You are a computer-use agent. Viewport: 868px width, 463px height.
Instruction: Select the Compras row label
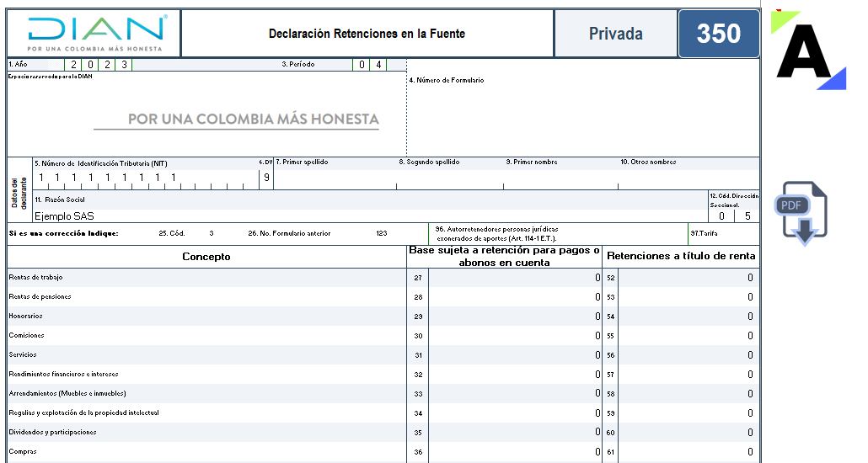coord(23,451)
